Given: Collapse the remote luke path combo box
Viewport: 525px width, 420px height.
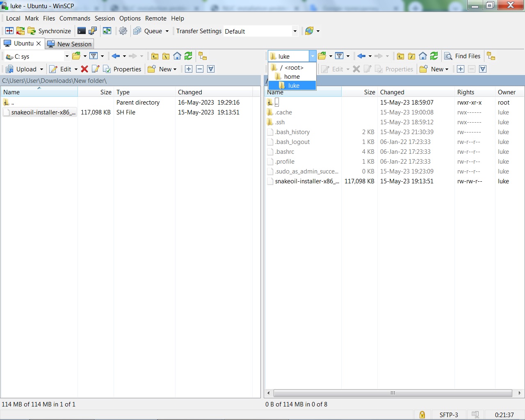Looking at the screenshot, I should (x=313, y=56).
